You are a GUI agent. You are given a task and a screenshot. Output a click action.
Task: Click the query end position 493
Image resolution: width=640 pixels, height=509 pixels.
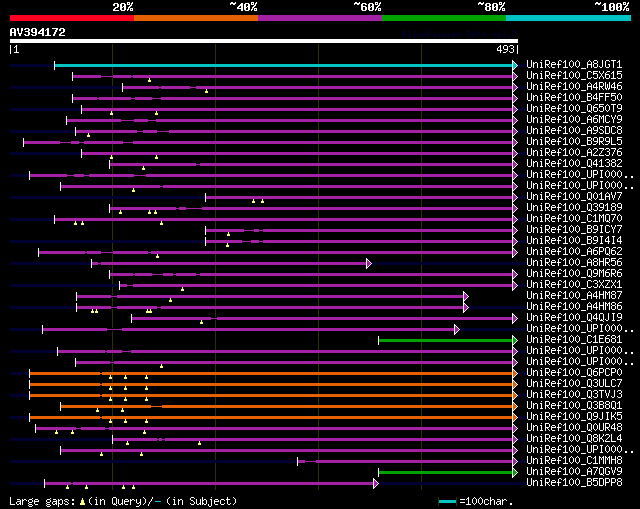tap(505, 49)
